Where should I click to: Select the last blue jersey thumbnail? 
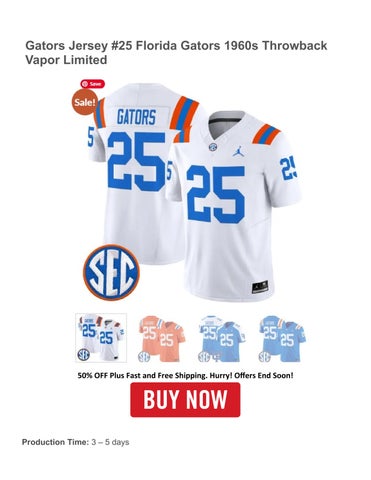(282, 338)
